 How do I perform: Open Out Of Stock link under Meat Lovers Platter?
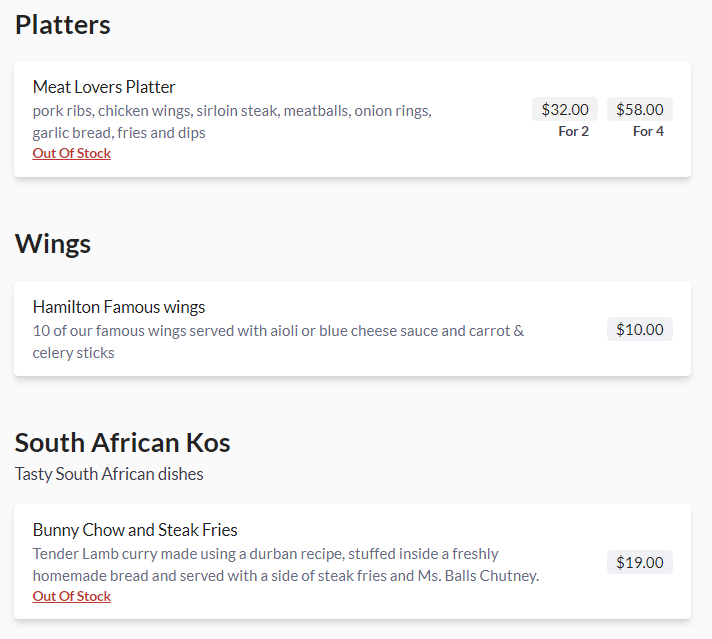click(72, 153)
